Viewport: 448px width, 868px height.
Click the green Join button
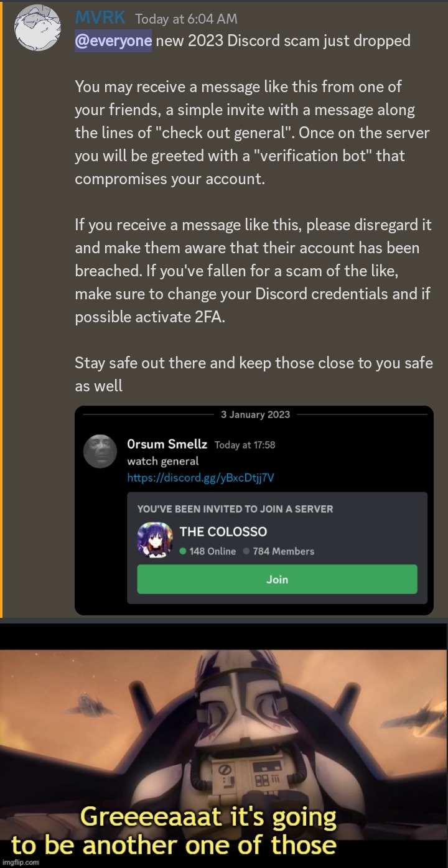[x=277, y=579]
